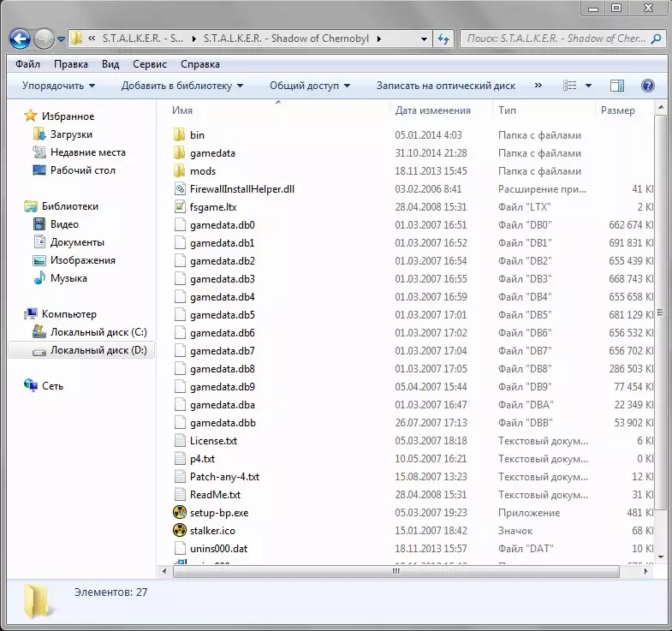The height and width of the screenshot is (631, 672).
Task: Open the Упорядочить dropdown
Action: 59,86
